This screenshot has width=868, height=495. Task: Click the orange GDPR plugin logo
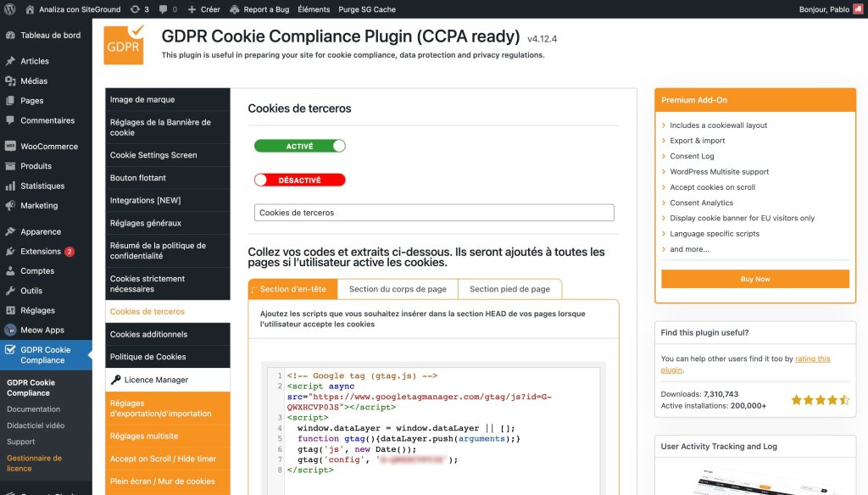click(x=124, y=45)
